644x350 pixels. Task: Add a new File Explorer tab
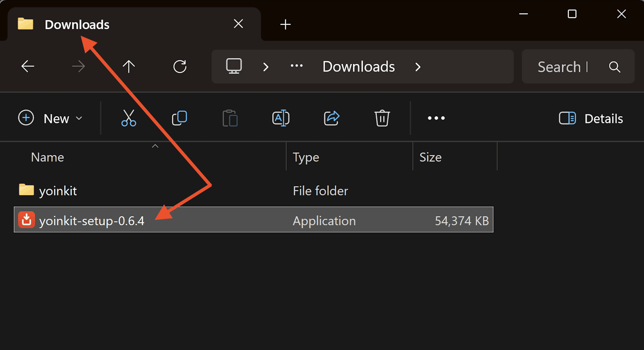coord(285,25)
